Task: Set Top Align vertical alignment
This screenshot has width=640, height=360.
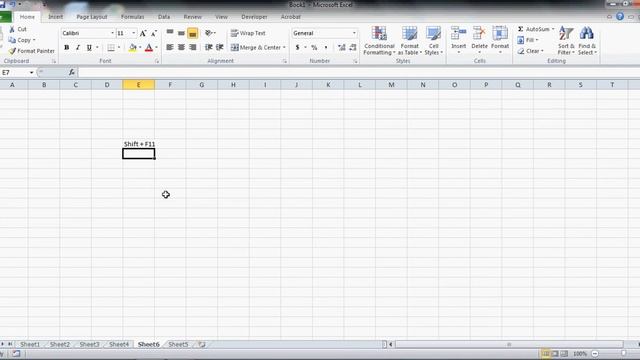Action: (170, 33)
